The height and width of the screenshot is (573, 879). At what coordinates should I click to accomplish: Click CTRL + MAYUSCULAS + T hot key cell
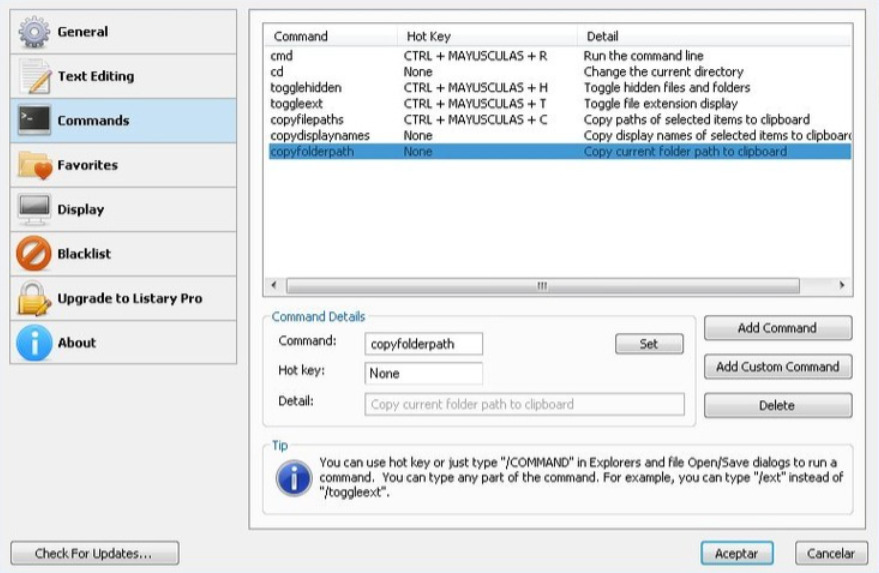point(475,104)
